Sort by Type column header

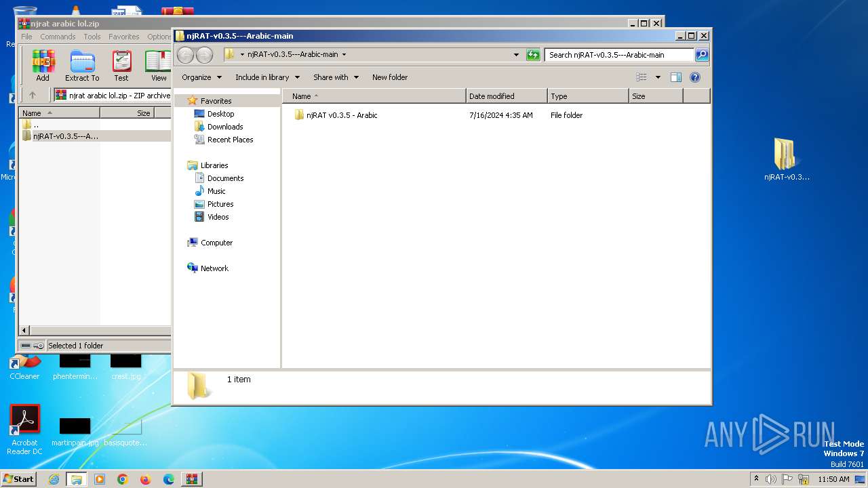(x=588, y=96)
